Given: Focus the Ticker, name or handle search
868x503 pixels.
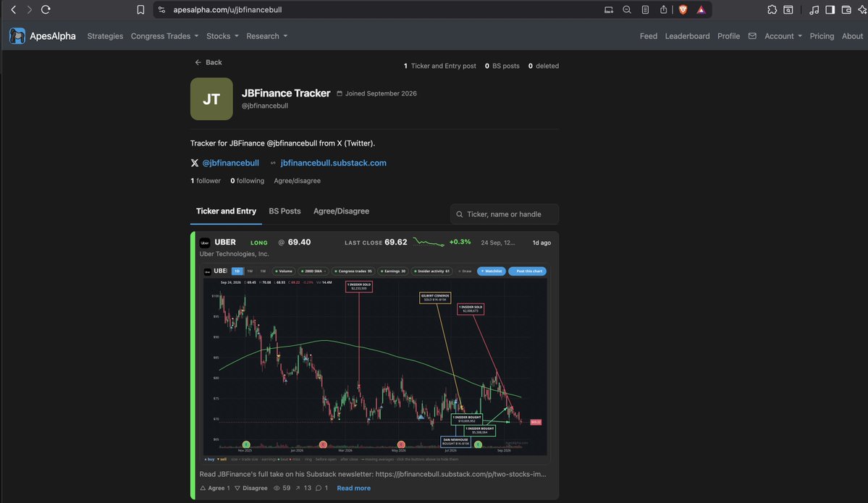Looking at the screenshot, I should (x=505, y=214).
